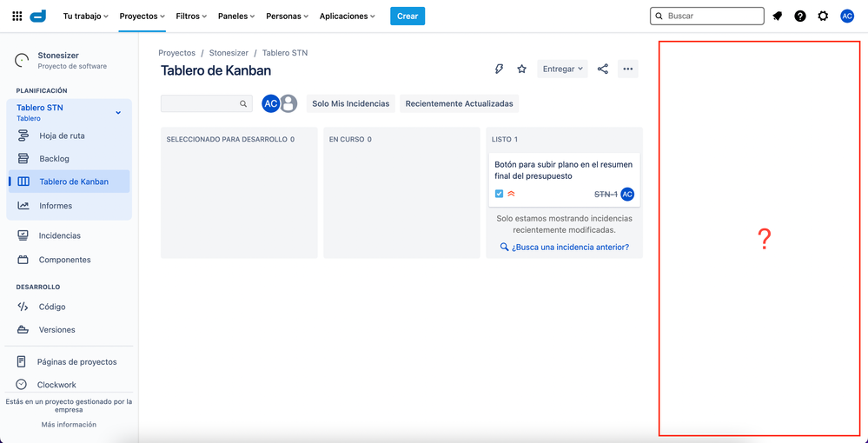Open the board's three-dot more menu
The image size is (868, 443).
tap(627, 69)
